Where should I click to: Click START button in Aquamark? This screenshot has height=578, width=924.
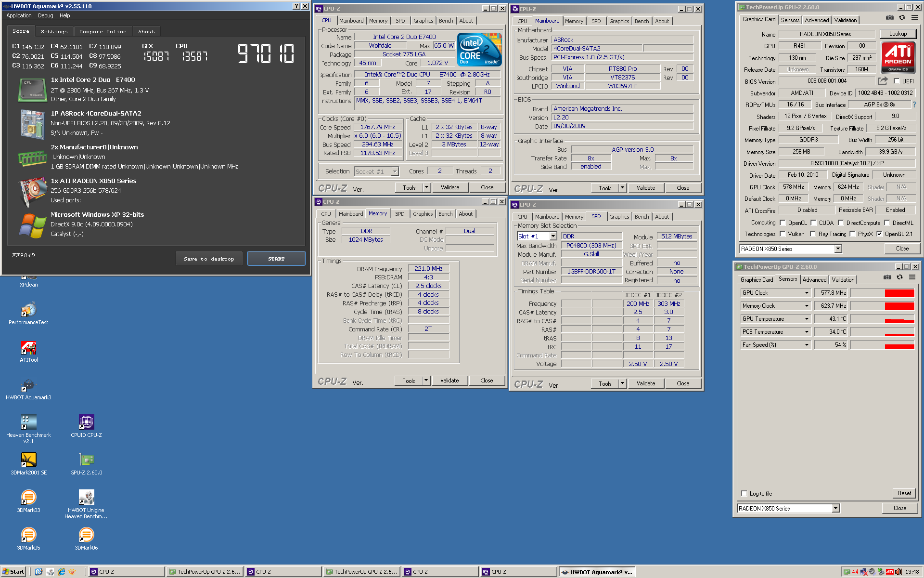[276, 259]
